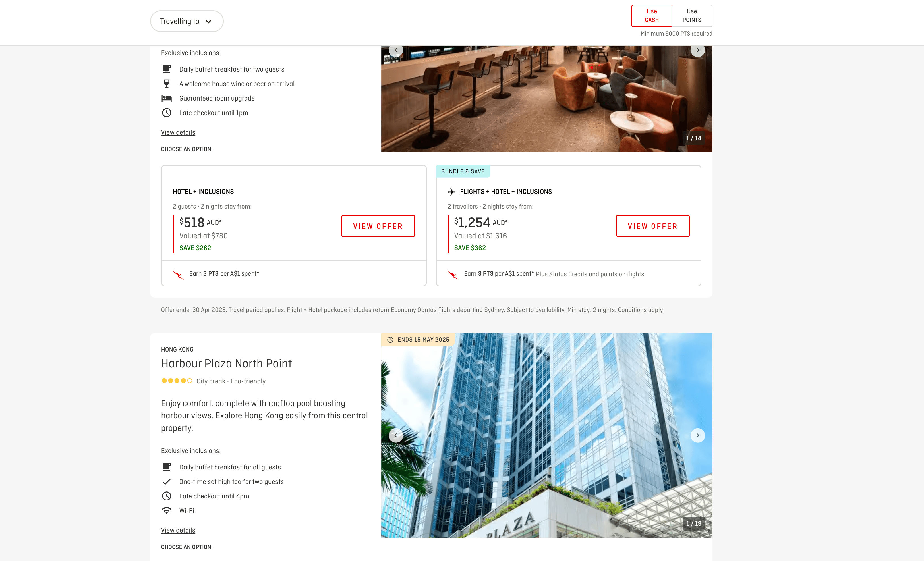Click the Harbour Plaza building photo

coord(546,435)
